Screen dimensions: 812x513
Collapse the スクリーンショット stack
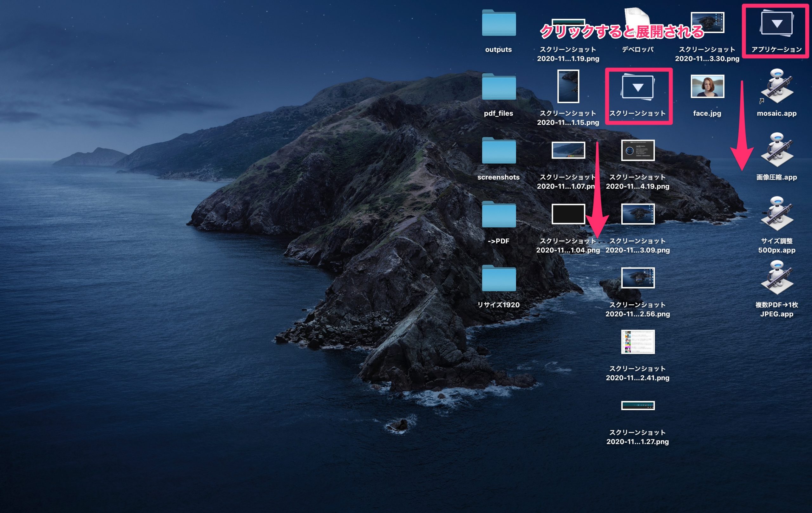click(x=638, y=87)
